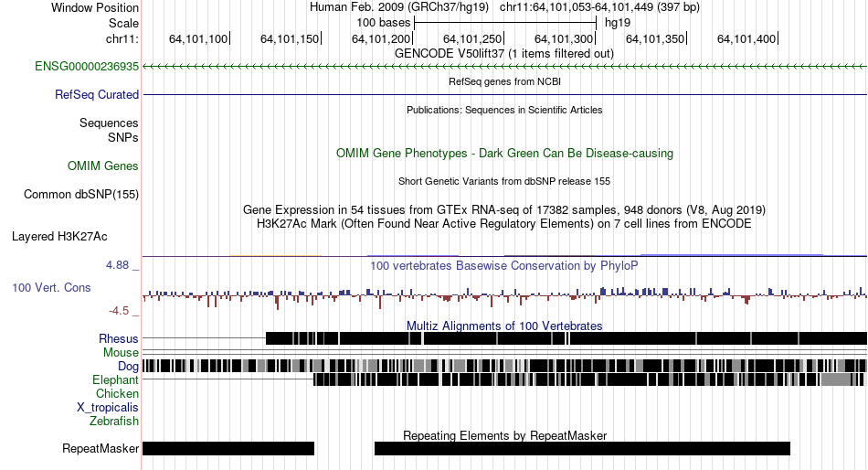Click the 64,101,150 ruler position
The image size is (868, 470).
click(290, 38)
